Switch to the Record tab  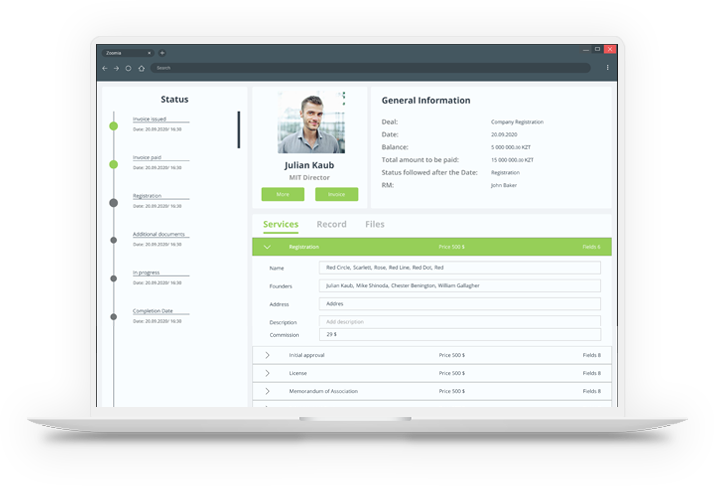point(331,225)
